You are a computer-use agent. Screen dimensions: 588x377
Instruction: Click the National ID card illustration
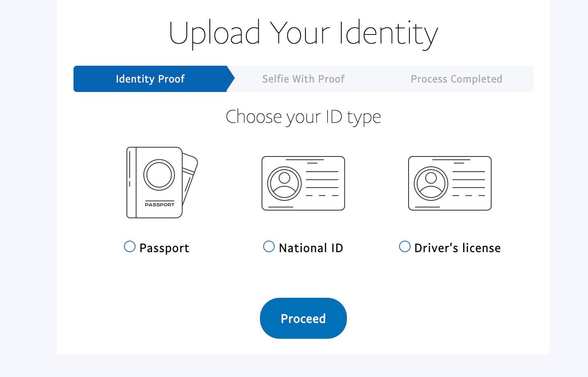pyautogui.click(x=303, y=183)
